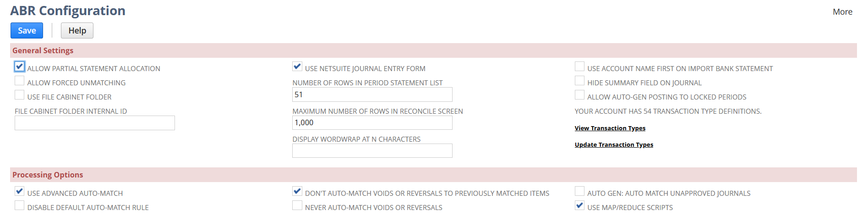This screenshot has width=868, height=216.
Task: Uncheck Use Map/Reduce Scripts option
Action: point(579,205)
